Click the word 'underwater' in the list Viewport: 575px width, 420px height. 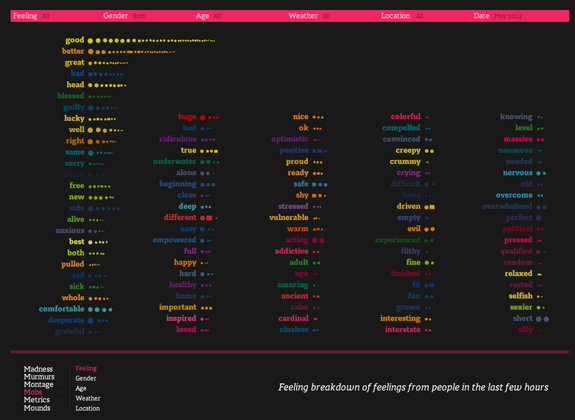click(x=175, y=161)
